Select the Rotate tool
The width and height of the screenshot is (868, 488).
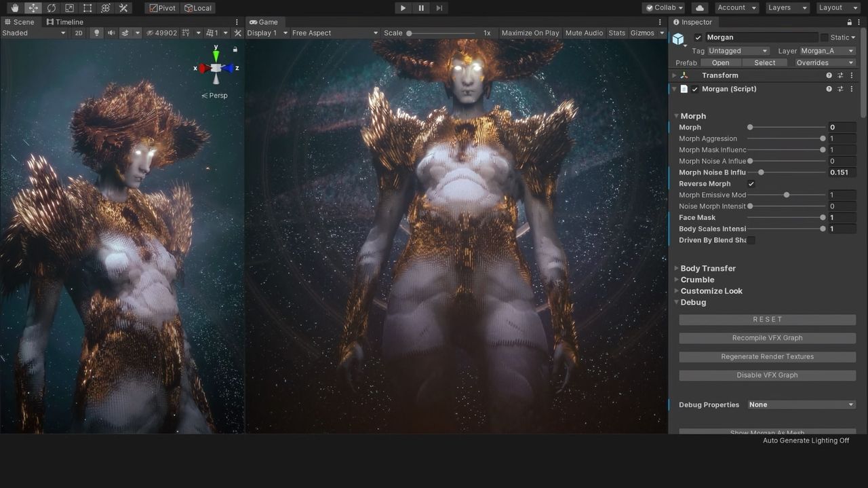pyautogui.click(x=51, y=8)
